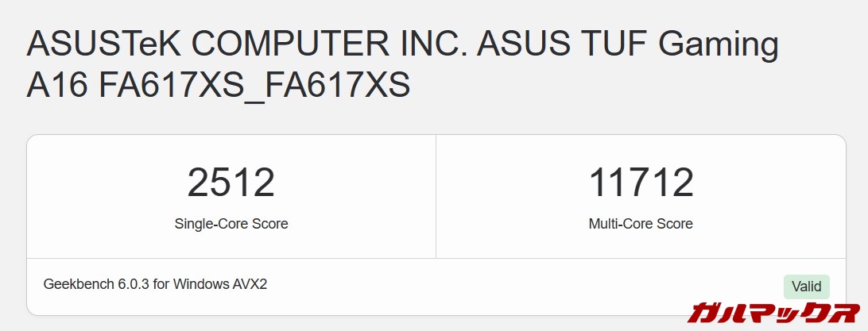
Task: Click the word 'for' in the Geekbench line
Action: click(x=162, y=284)
